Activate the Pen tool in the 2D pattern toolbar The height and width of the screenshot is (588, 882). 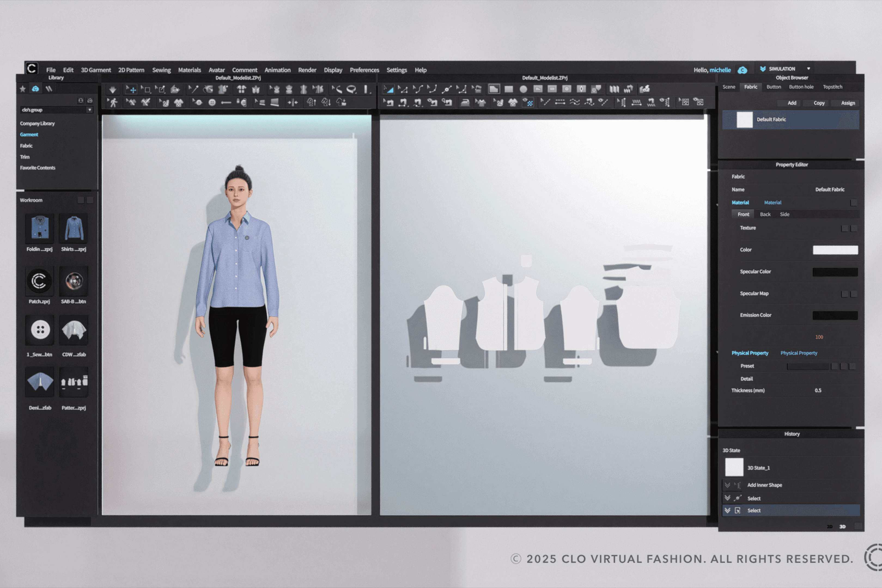(x=494, y=89)
